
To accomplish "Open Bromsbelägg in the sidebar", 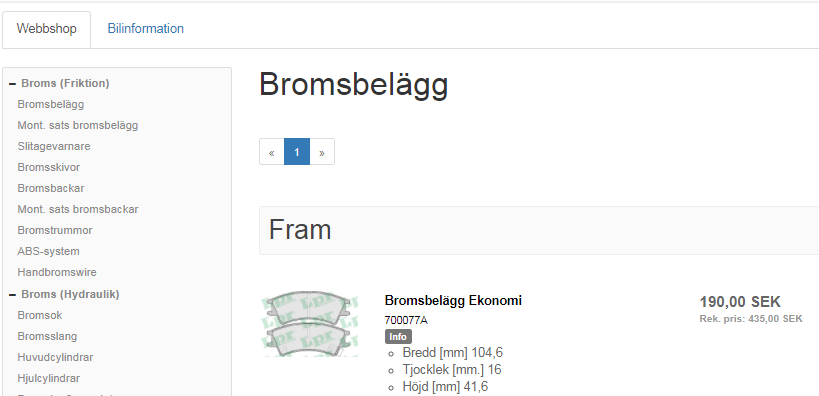I will click(51, 104).
